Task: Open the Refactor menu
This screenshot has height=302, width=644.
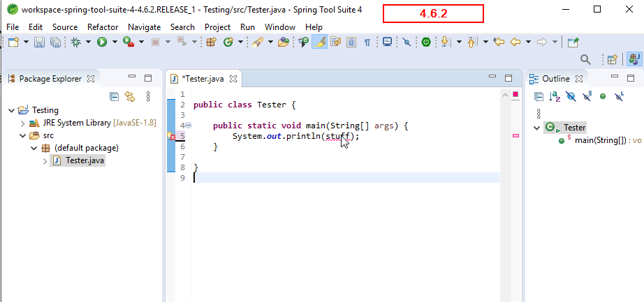Action: [103, 27]
